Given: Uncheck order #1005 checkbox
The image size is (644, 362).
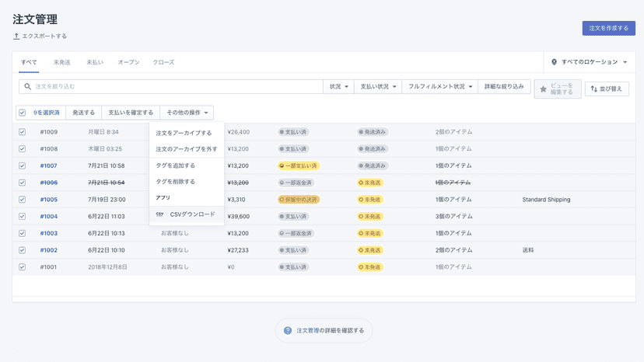Looking at the screenshot, I should [23, 200].
